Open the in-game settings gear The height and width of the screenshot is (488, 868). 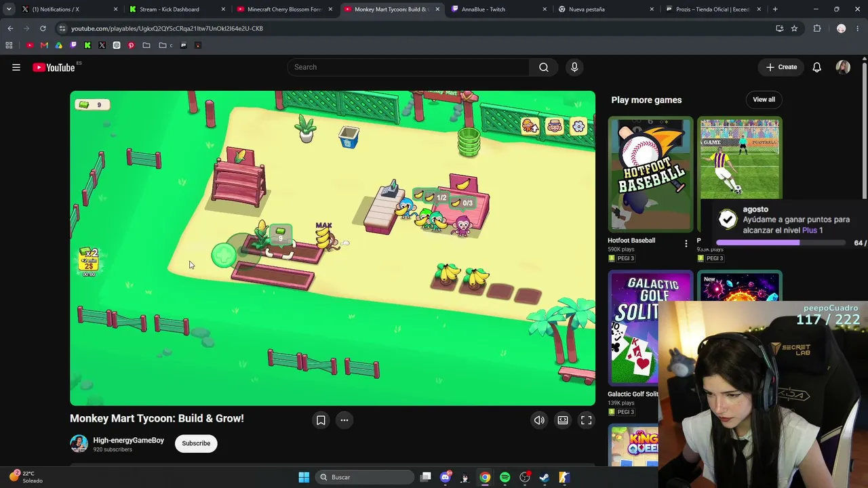tap(578, 126)
